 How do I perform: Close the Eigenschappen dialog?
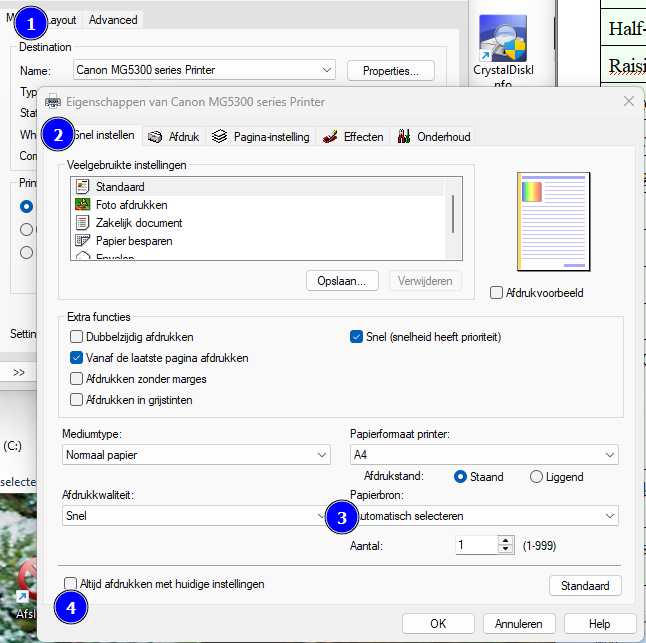click(x=629, y=101)
